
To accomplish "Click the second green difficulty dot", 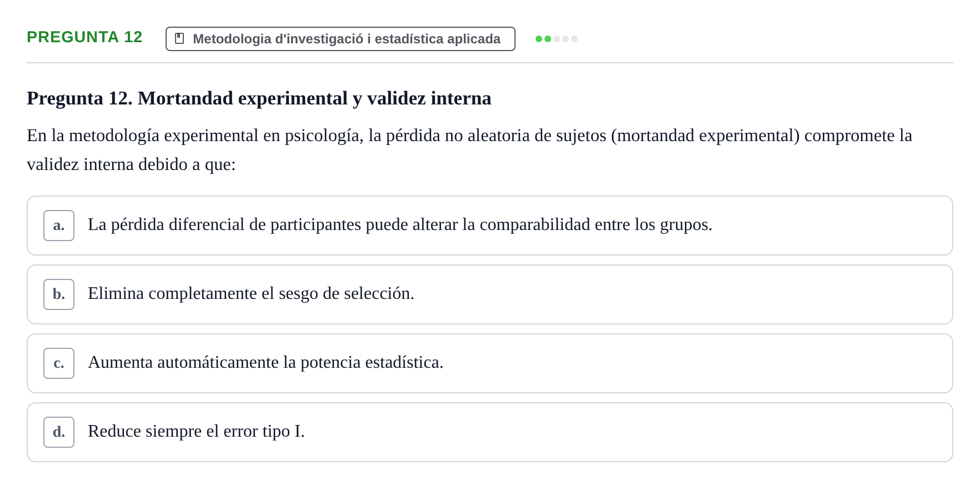I will pyautogui.click(x=548, y=39).
